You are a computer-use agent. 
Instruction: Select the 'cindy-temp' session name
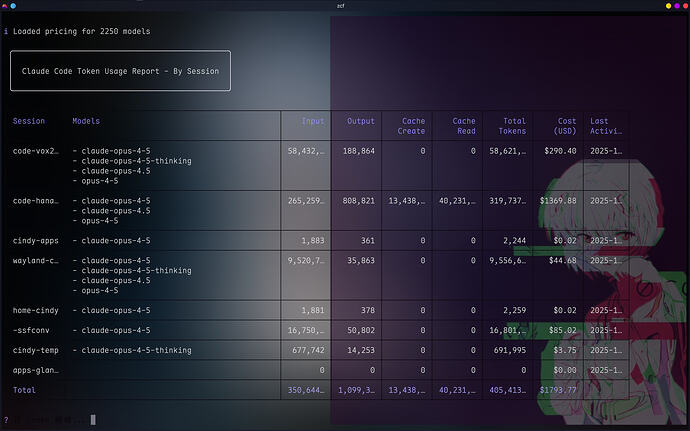[x=36, y=350]
